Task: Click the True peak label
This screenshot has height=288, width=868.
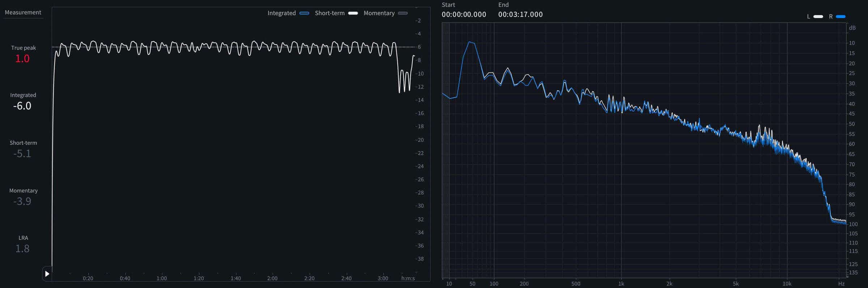Action: pos(24,48)
